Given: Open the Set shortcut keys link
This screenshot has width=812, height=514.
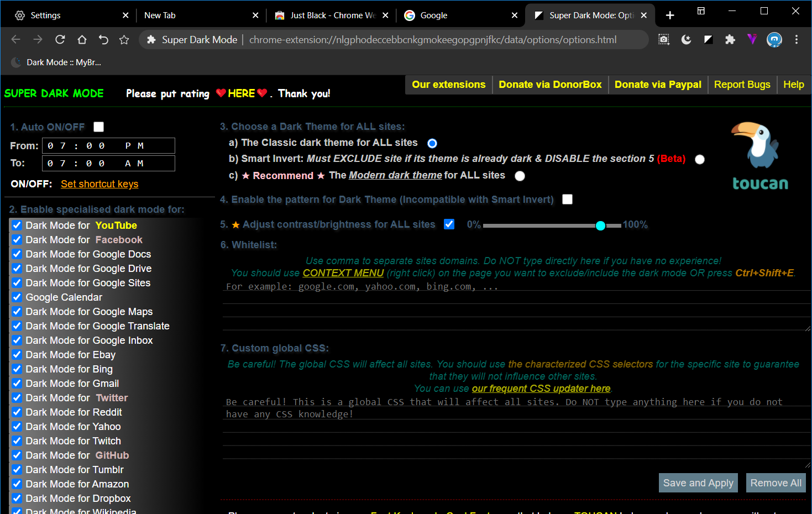Looking at the screenshot, I should (99, 183).
